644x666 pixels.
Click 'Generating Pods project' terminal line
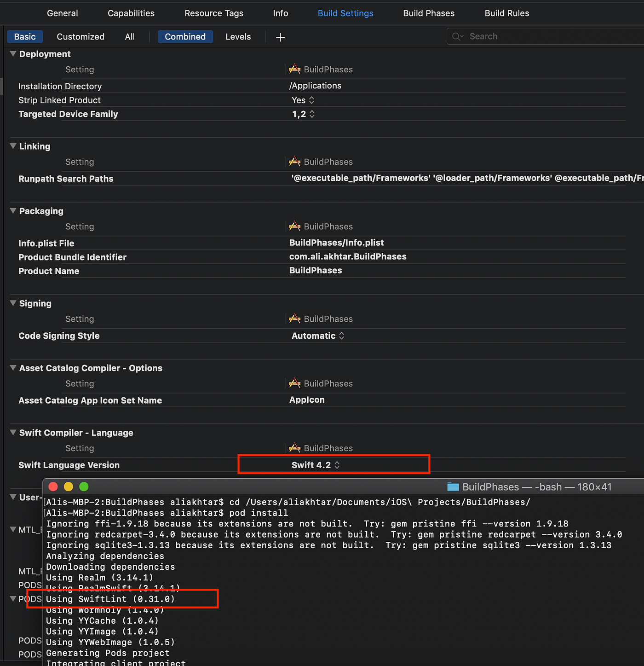pyautogui.click(x=108, y=653)
